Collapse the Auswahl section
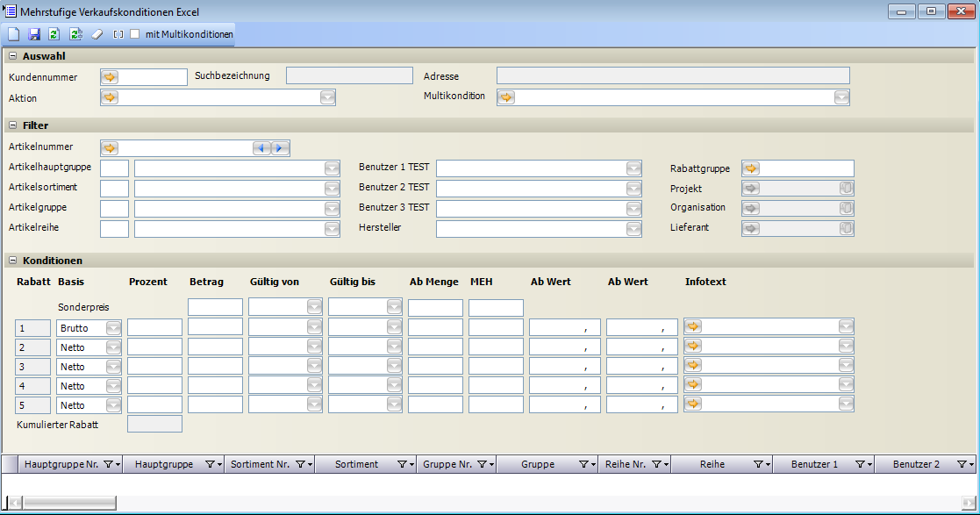Screen dimensions: 980x515 [x=12, y=56]
